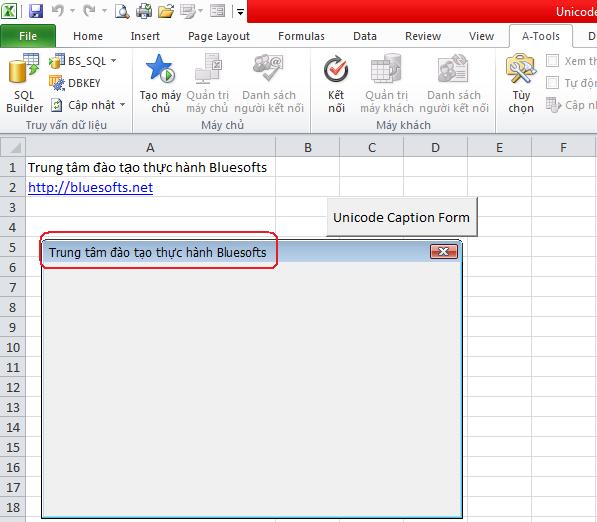Switch to the Formulas tab
The height and width of the screenshot is (522, 597).
tap(301, 36)
